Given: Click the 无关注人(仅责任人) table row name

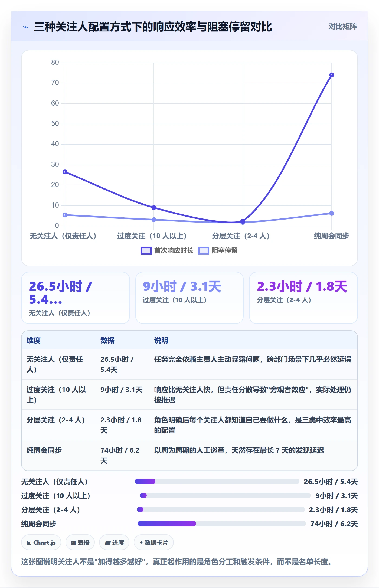Looking at the screenshot, I should click(55, 364).
